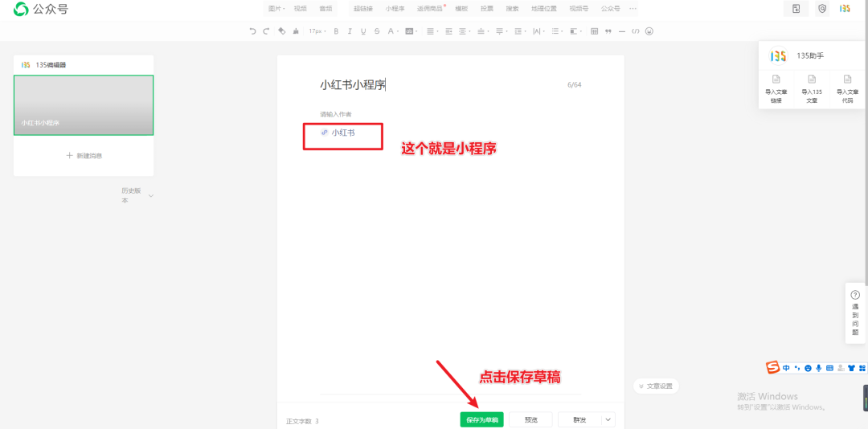
Task: Expand 文章设置 panel
Action: [x=656, y=386]
